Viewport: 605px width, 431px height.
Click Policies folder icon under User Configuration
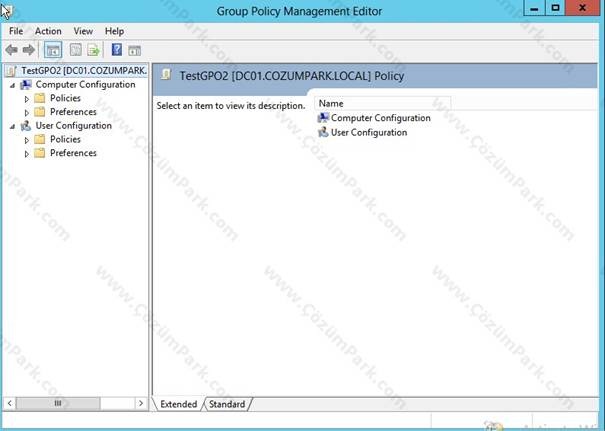click(x=40, y=139)
